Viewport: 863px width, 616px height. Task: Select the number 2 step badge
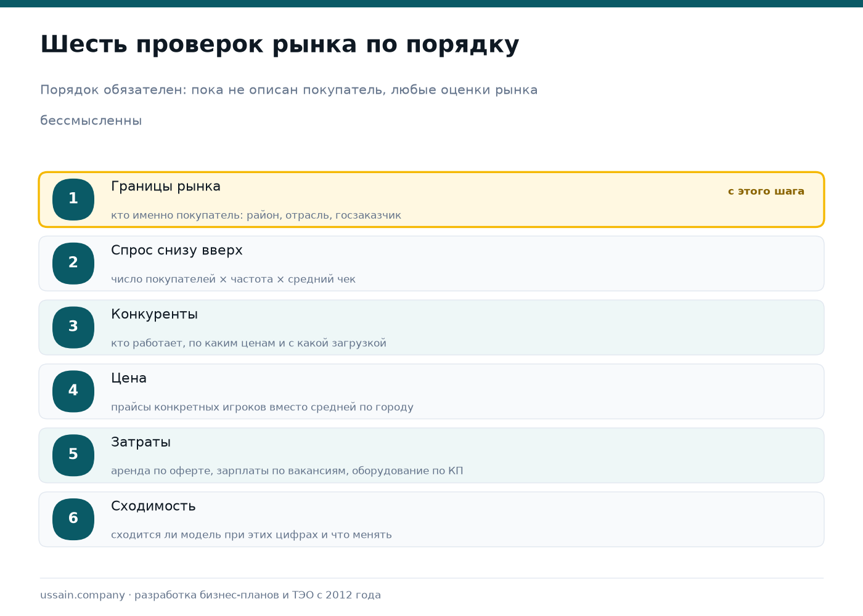[x=73, y=264]
